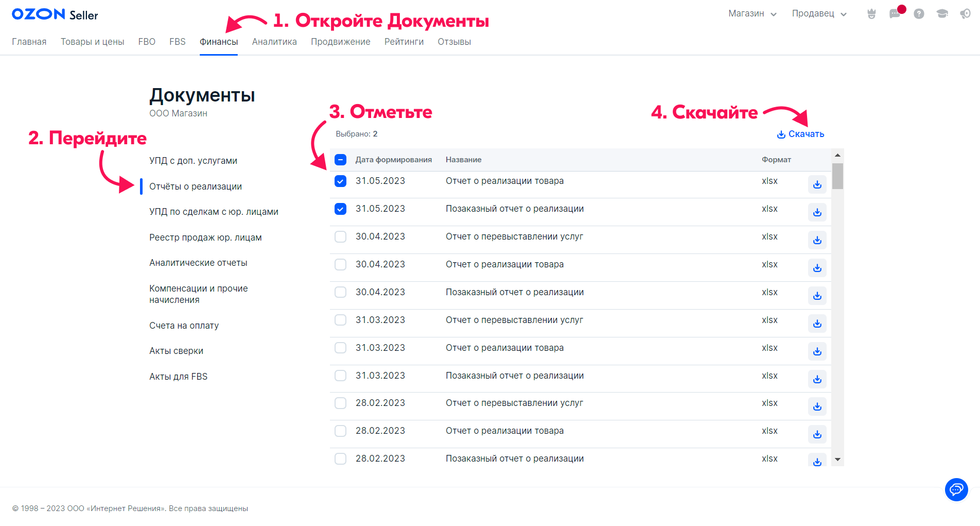
Task: Open Реестр продаж юр. лицам section
Action: click(205, 237)
